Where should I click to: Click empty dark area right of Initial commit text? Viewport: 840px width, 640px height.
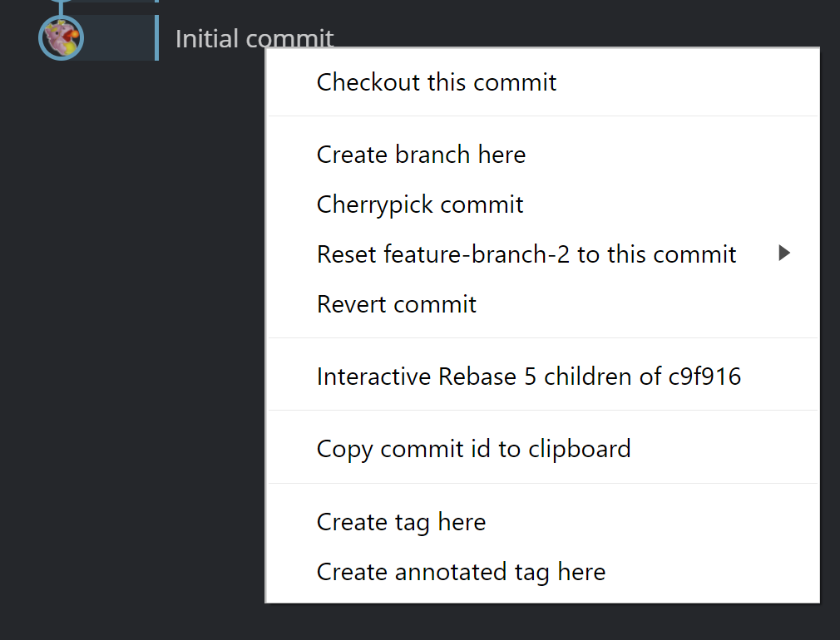pos(582,25)
